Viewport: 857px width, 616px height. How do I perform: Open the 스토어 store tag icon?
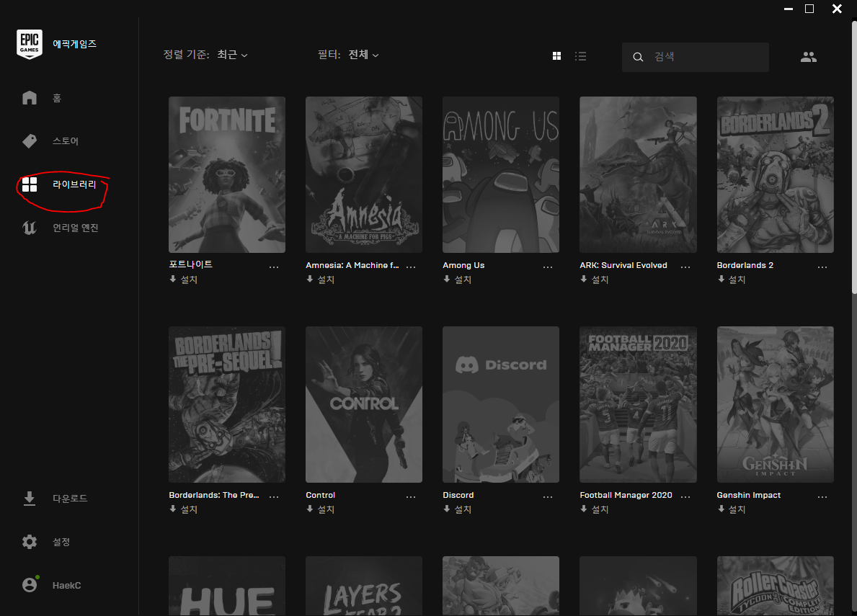coord(30,141)
